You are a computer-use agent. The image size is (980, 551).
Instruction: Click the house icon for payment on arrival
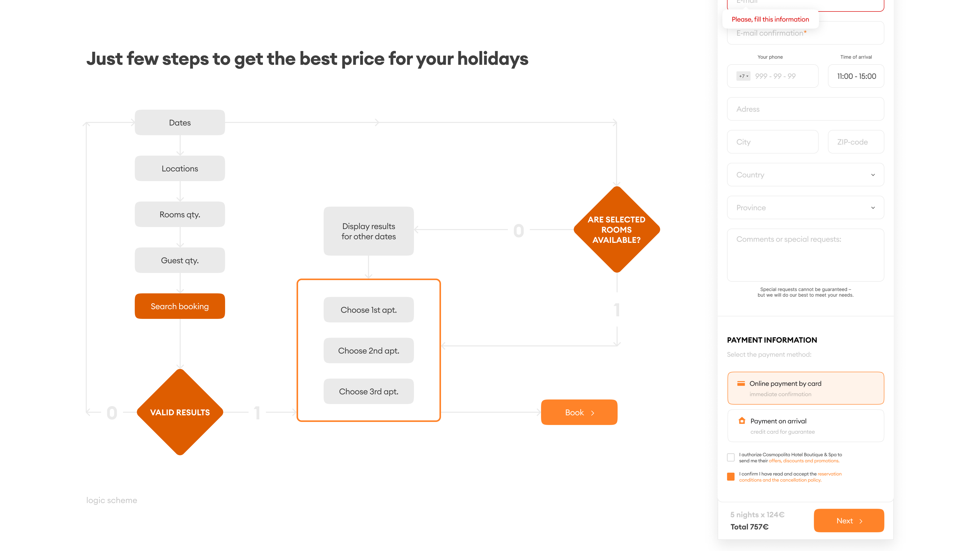(741, 421)
